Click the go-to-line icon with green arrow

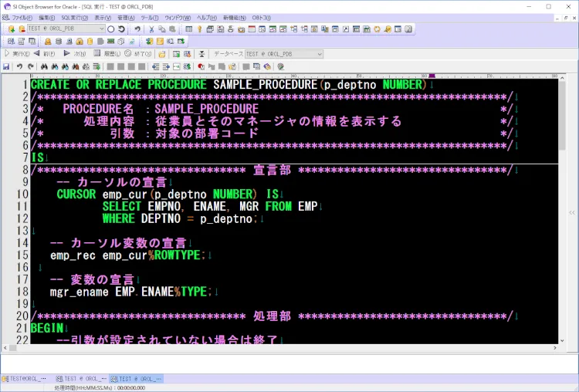point(96,67)
